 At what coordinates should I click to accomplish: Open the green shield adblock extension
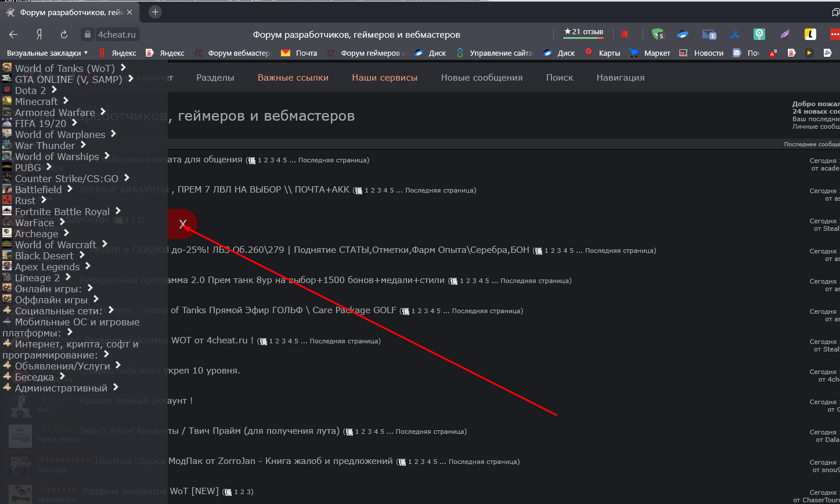click(657, 35)
